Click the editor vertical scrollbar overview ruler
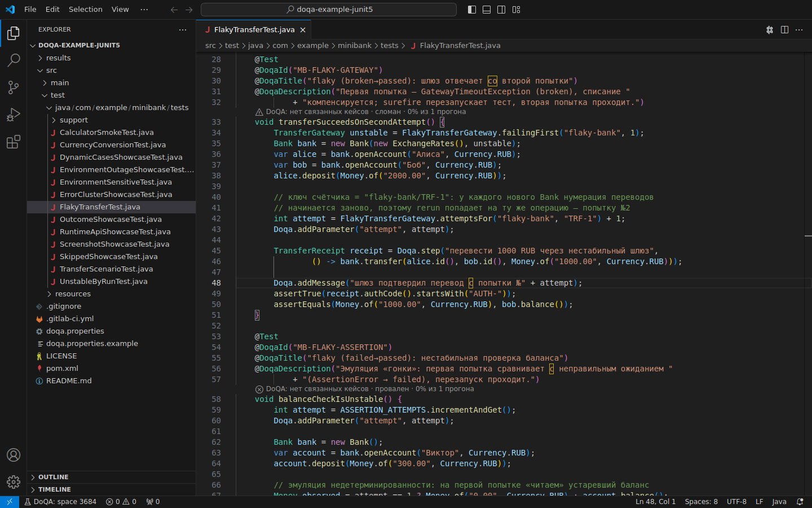Viewport: 812px width, 508px height. 808,274
